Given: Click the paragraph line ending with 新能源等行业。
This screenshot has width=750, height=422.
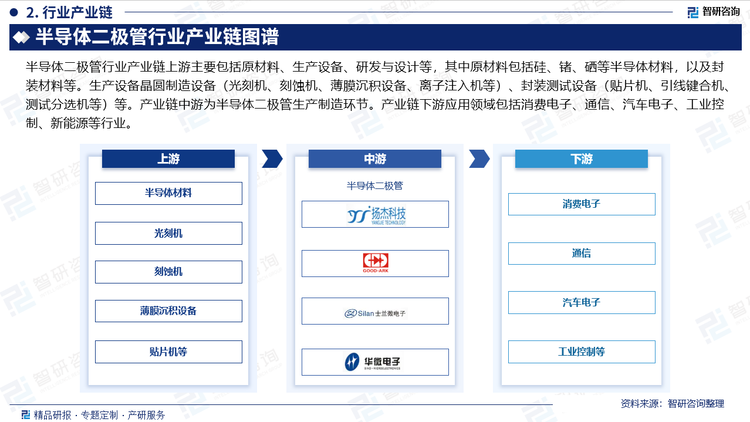Looking at the screenshot, I should [x=80, y=123].
